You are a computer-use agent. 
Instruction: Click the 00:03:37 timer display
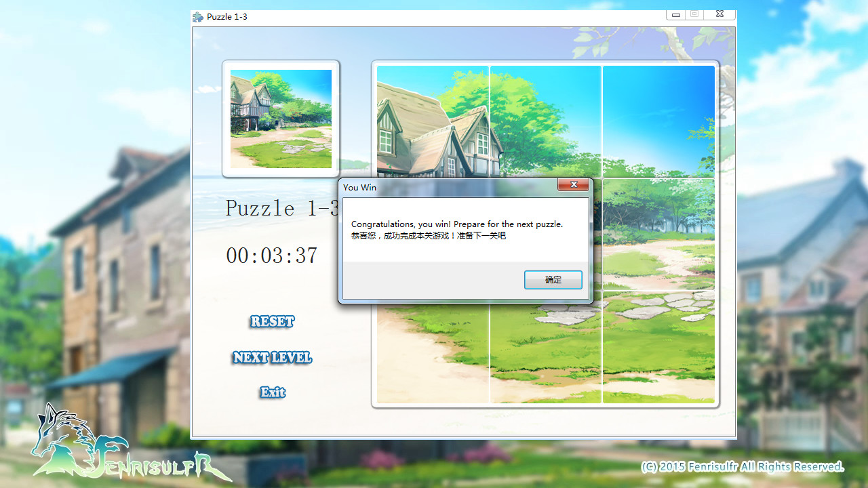click(x=272, y=256)
